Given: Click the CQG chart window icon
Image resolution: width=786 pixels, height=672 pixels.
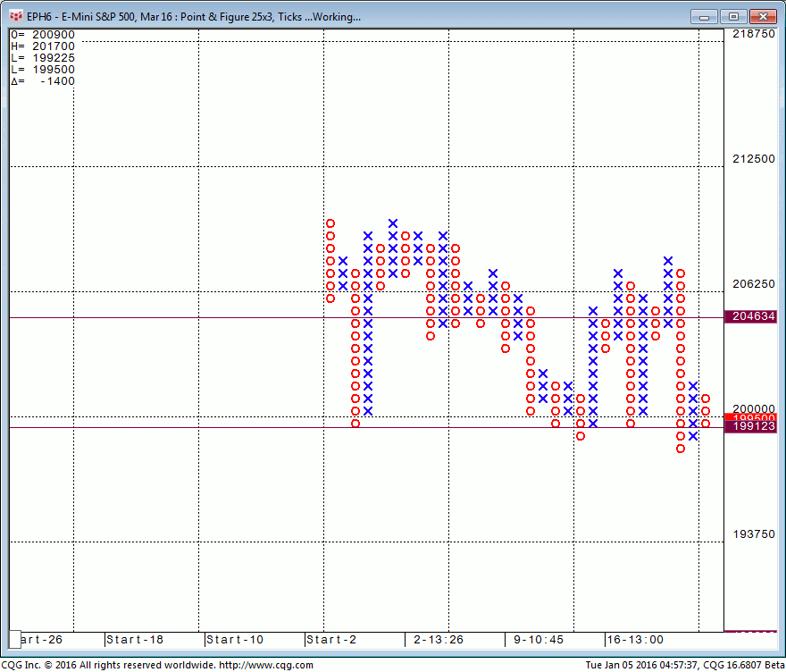Looking at the screenshot, I should pos(16,16).
